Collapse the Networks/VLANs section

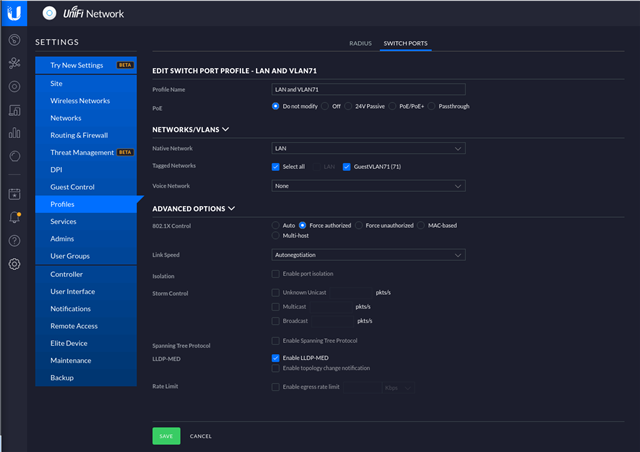point(190,129)
